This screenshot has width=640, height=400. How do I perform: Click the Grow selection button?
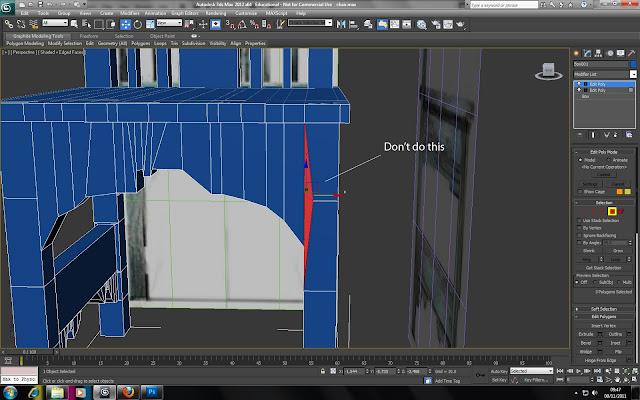pos(616,250)
